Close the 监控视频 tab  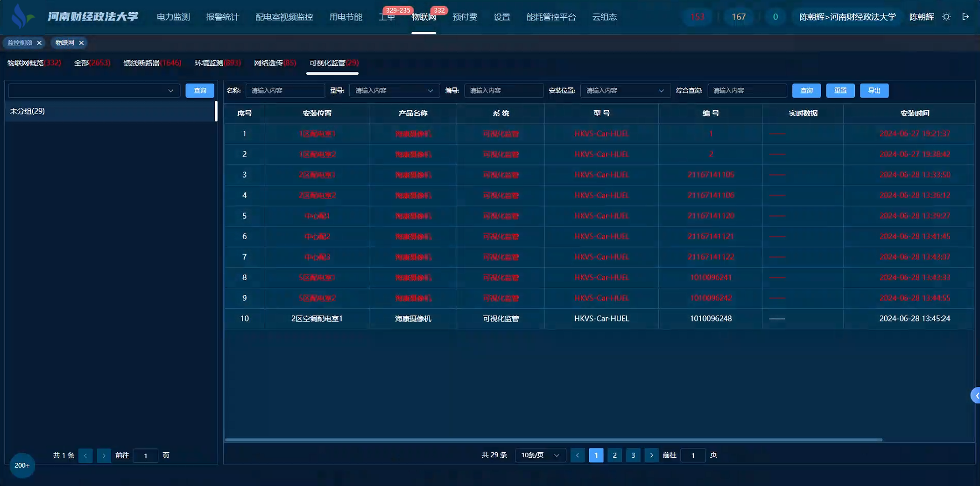39,43
